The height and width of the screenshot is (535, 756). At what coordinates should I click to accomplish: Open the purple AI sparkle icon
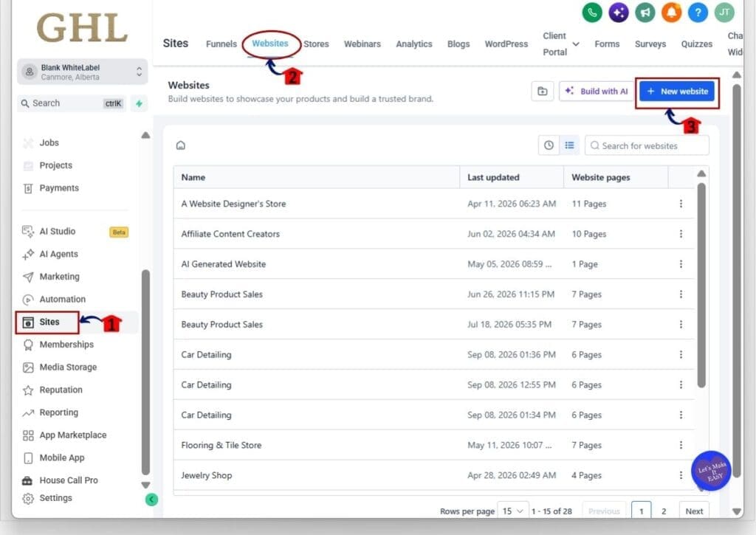click(619, 13)
